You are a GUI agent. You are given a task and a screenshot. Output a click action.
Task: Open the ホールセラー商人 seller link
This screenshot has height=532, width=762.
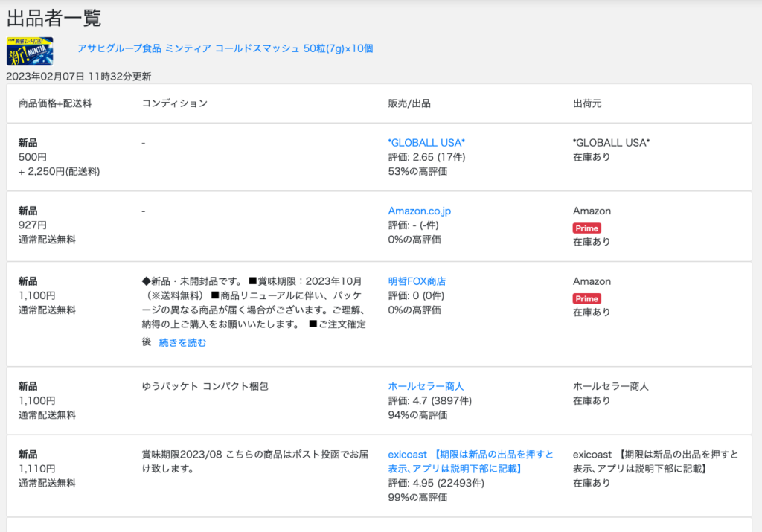coord(426,386)
